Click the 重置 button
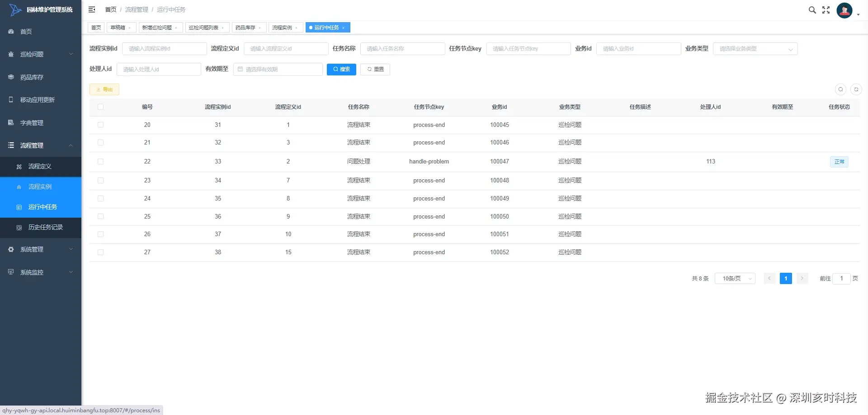This screenshot has height=415, width=868. click(375, 69)
